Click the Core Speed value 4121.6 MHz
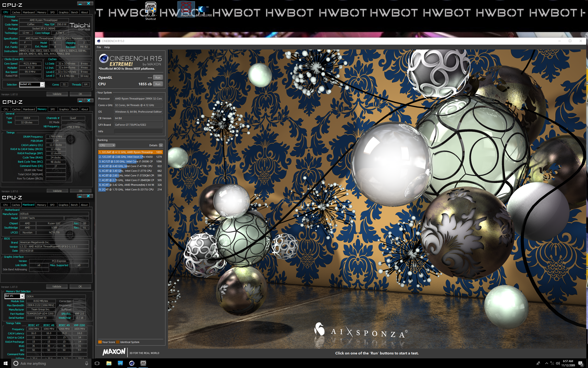588x368 pixels. click(x=30, y=64)
